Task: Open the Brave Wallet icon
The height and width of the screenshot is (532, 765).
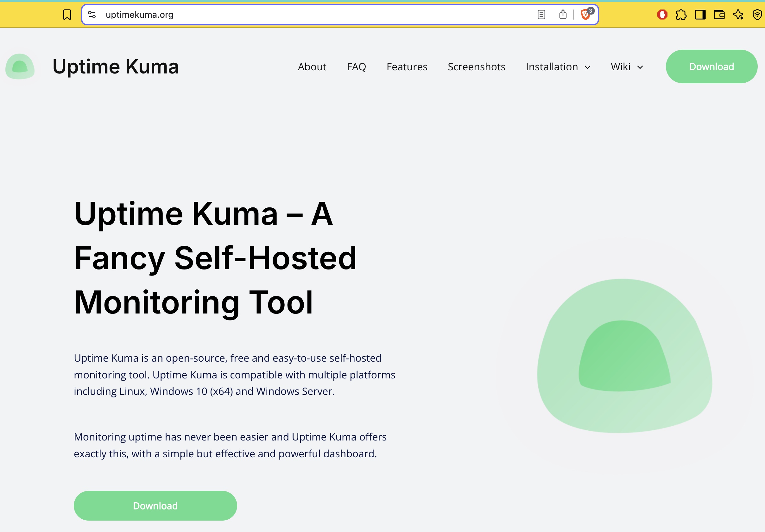Action: coord(719,15)
